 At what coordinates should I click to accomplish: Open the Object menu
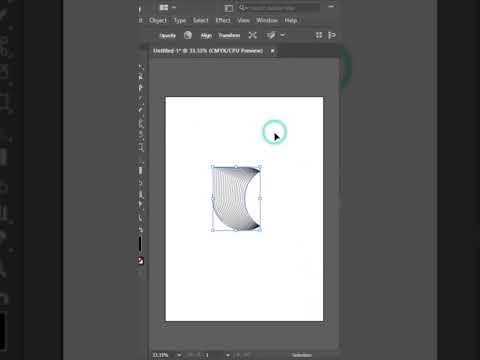coord(158,20)
